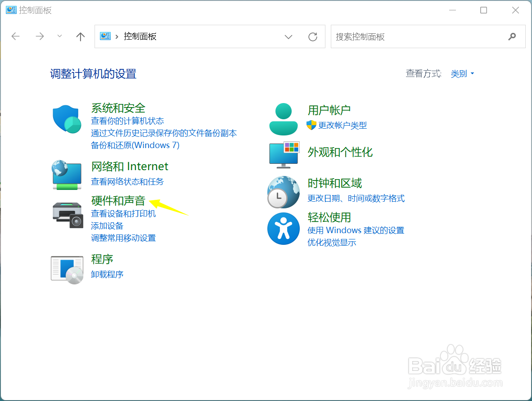Open Appearance and Personalization monitor icon
532x401 pixels.
click(284, 155)
